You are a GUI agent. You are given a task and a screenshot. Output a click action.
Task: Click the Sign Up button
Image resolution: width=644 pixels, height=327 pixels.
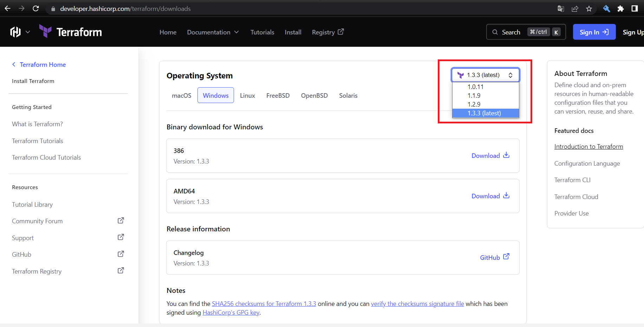click(x=633, y=32)
